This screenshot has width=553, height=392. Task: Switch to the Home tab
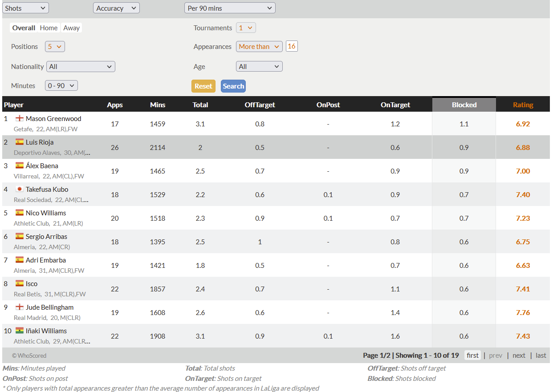(x=49, y=28)
